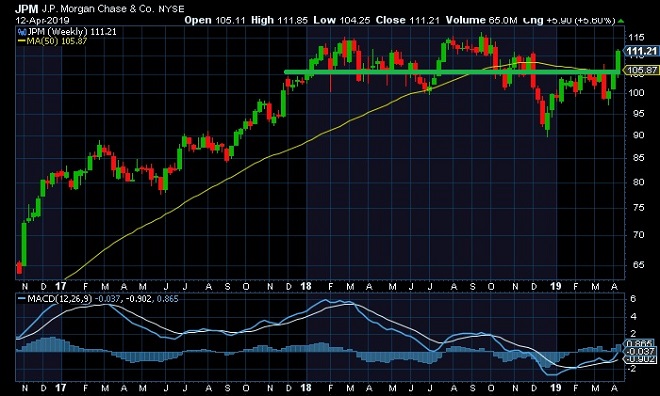Click the Chg +5.90 percent change value
Image resolution: width=660 pixels, height=396 pixels.
[569, 20]
